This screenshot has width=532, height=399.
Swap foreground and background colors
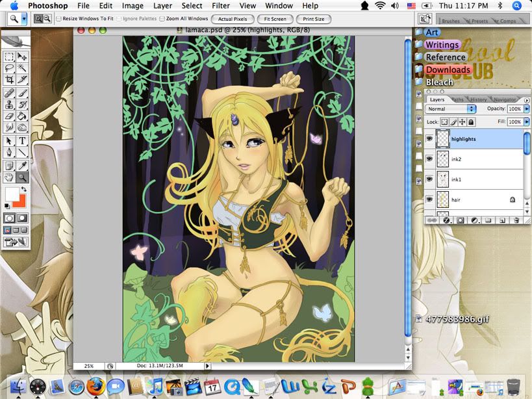(23, 190)
